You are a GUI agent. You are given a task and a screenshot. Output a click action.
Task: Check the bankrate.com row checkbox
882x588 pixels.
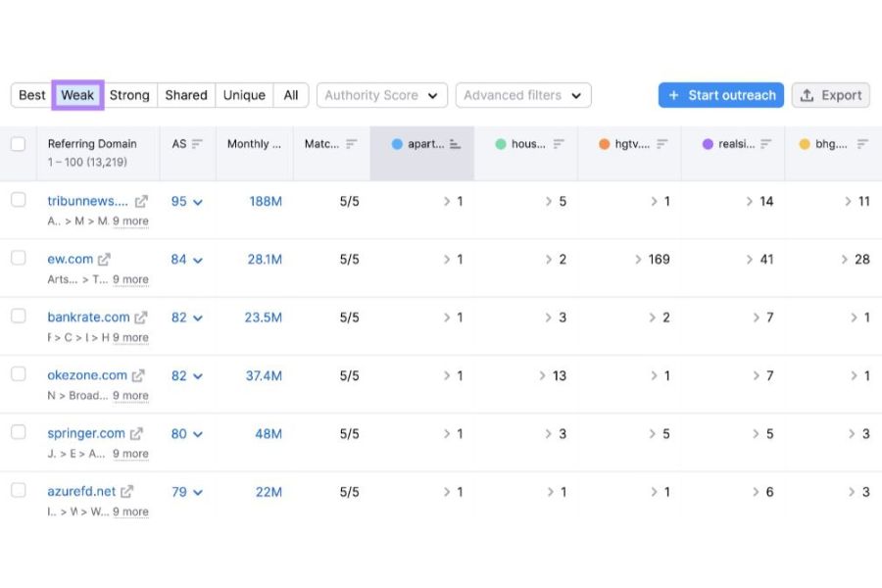point(18,316)
